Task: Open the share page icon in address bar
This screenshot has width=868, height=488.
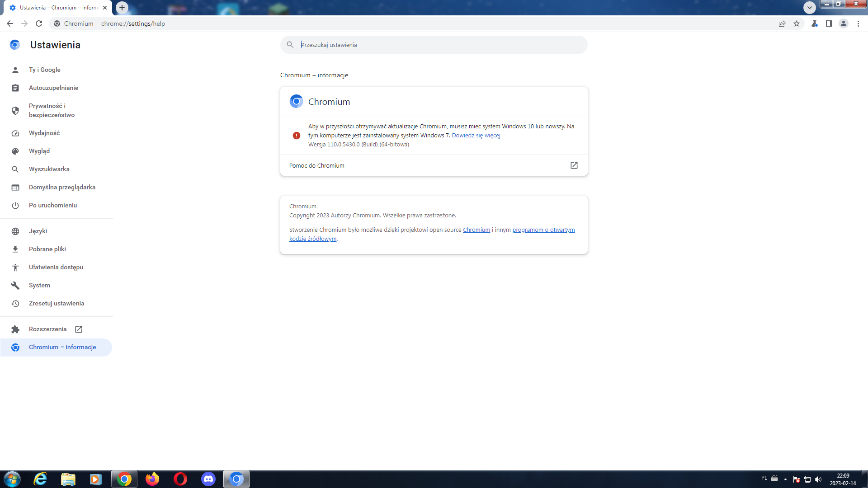Action: pyautogui.click(x=782, y=23)
